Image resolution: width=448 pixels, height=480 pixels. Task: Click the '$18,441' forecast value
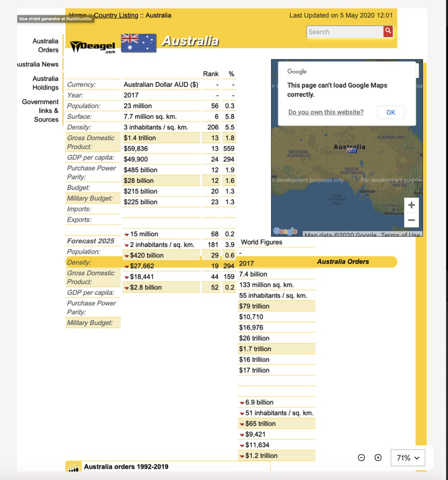[x=142, y=277]
